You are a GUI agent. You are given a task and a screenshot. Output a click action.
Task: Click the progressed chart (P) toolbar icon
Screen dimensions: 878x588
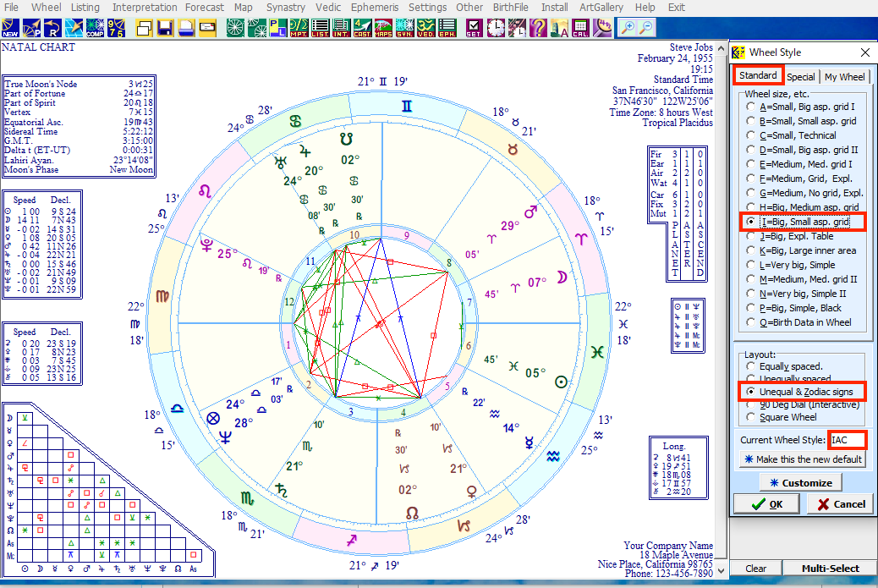31,28
